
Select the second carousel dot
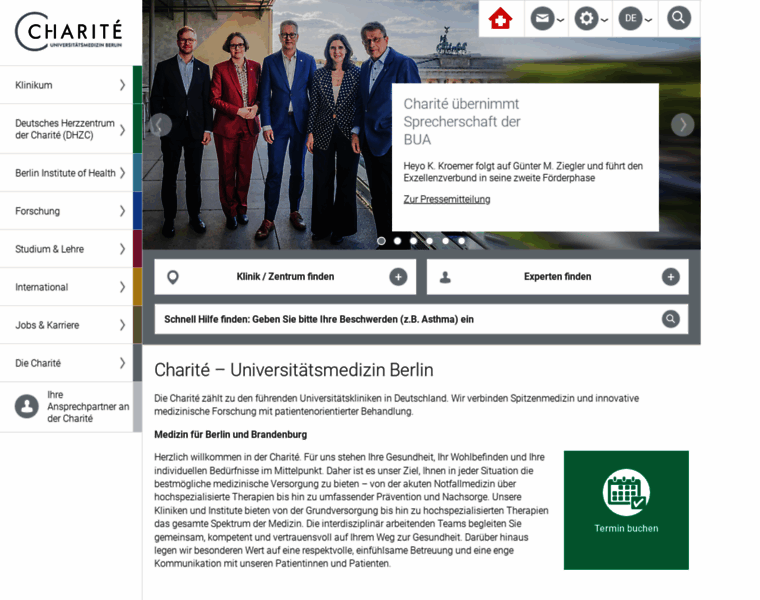(x=397, y=241)
